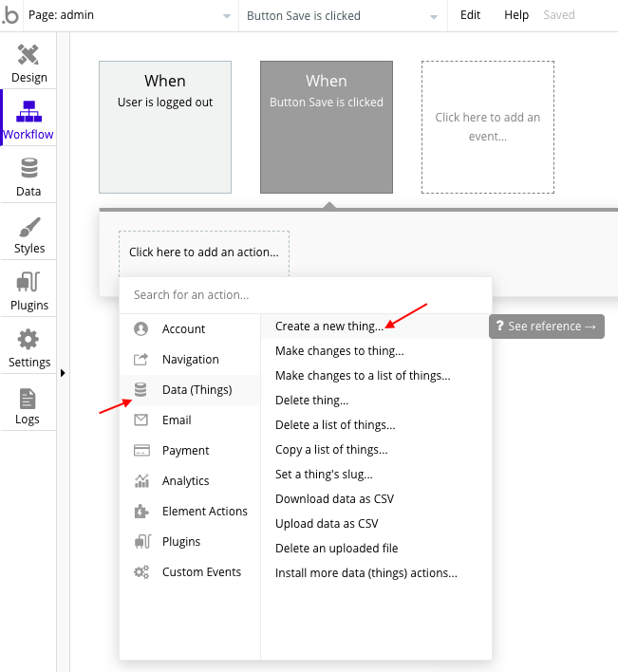Choose the Element Actions category

pos(190,512)
